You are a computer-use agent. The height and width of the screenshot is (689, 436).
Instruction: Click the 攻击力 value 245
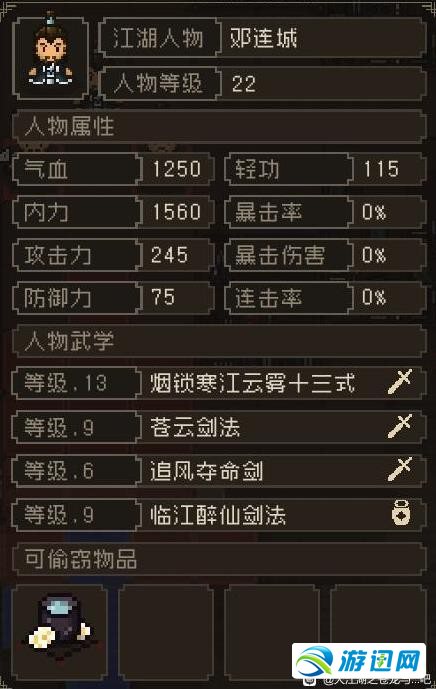click(169, 255)
